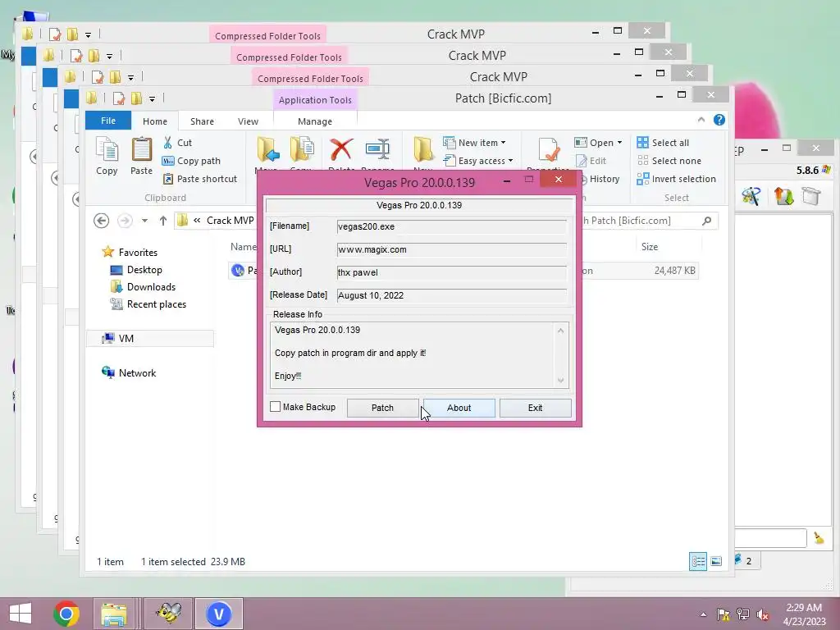
Task: Switch to large icons view in status bar
Action: pyautogui.click(x=716, y=561)
